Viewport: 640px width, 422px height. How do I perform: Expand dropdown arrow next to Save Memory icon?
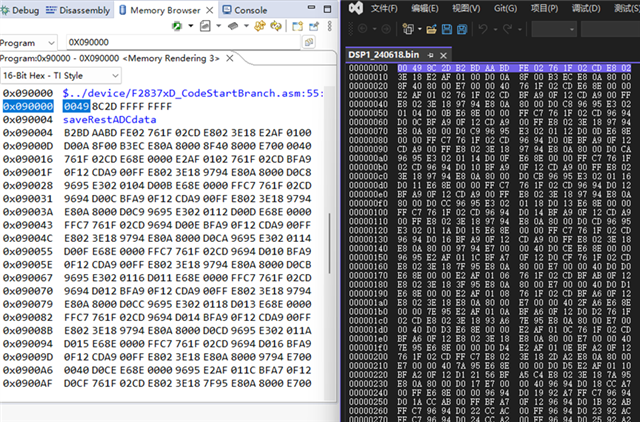(218, 26)
